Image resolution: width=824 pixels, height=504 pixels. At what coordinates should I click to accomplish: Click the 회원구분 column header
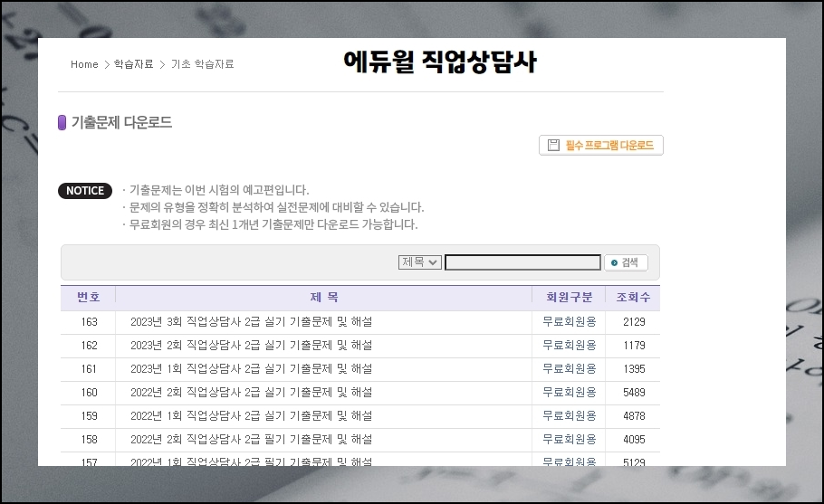coord(570,297)
